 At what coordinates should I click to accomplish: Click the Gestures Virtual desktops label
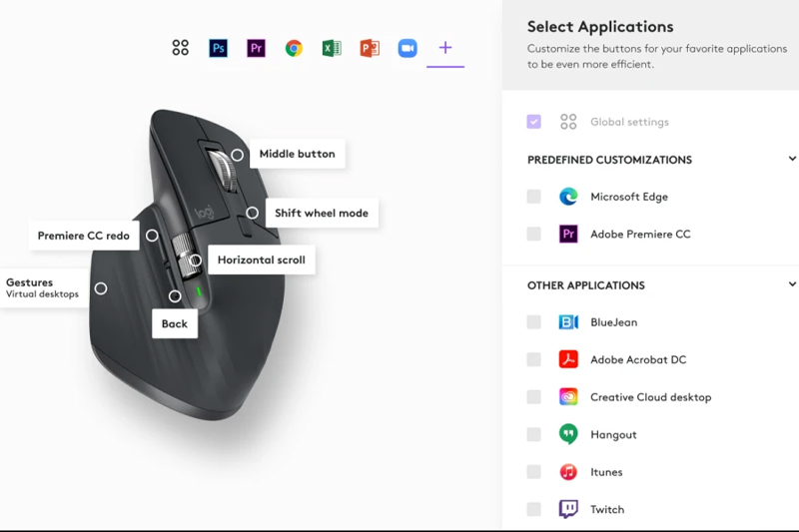43,287
